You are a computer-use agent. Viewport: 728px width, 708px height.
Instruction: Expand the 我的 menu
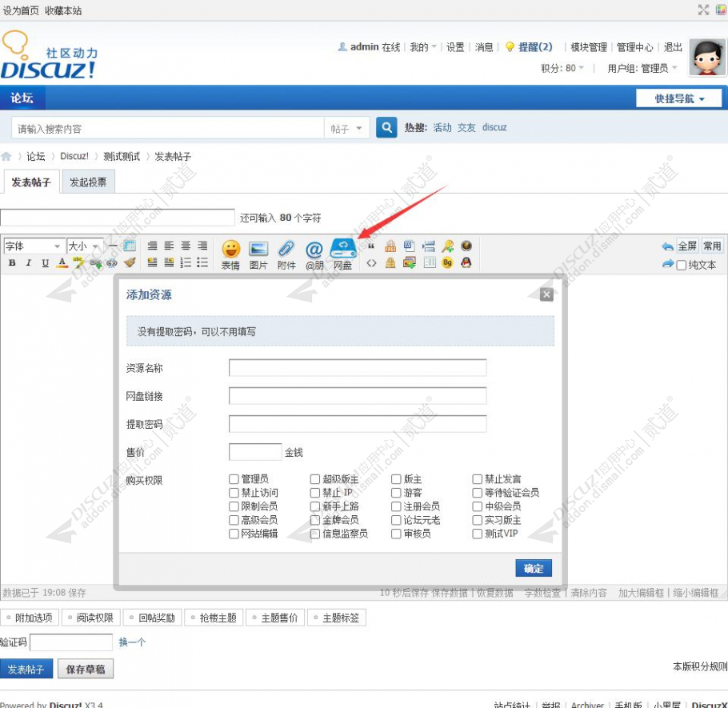coord(423,47)
